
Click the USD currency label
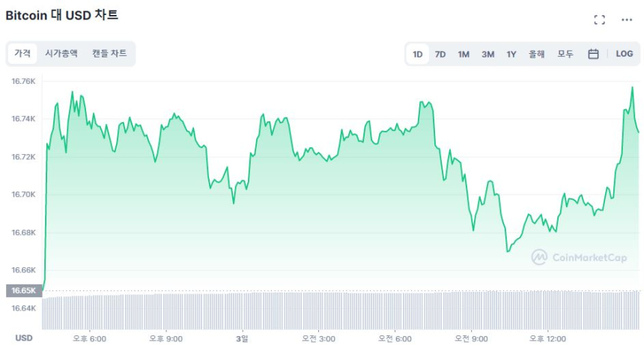24,338
